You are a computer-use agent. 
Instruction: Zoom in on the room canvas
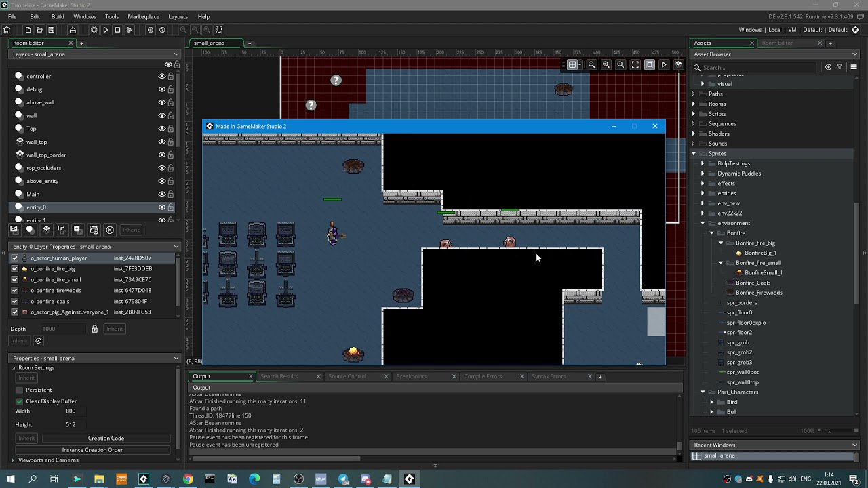[620, 64]
